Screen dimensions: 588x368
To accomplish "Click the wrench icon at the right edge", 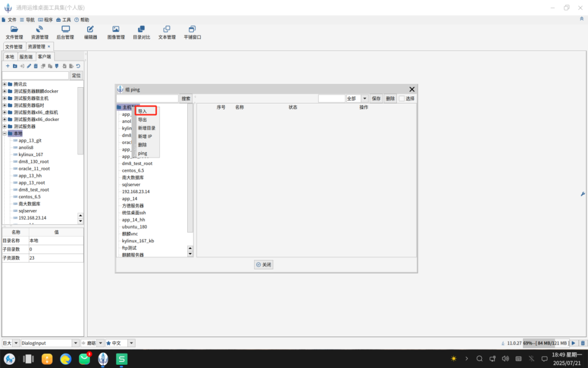I will point(583,194).
